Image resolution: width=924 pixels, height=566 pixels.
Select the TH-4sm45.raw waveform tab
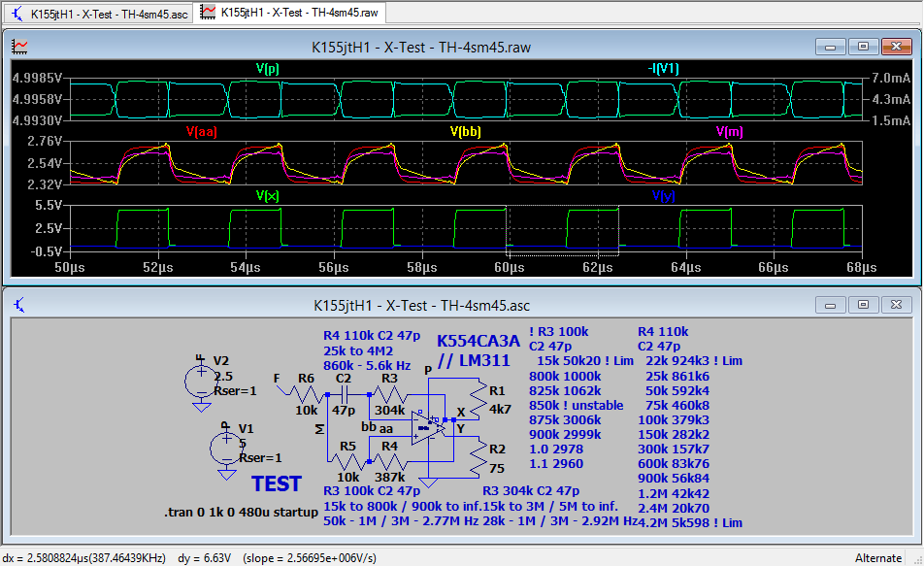coord(291,13)
